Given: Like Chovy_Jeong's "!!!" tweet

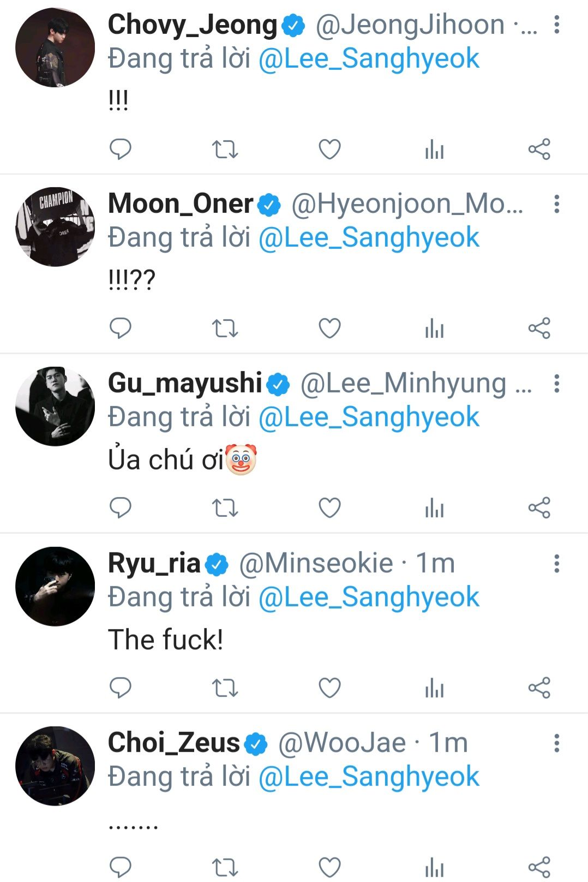Looking at the screenshot, I should coord(329,148).
